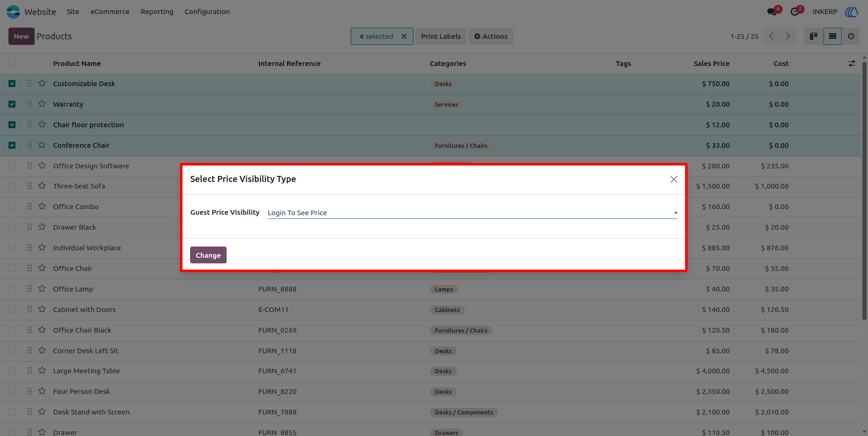The image size is (868, 436).
Task: Open the conversations chat icon
Action: coord(772,12)
